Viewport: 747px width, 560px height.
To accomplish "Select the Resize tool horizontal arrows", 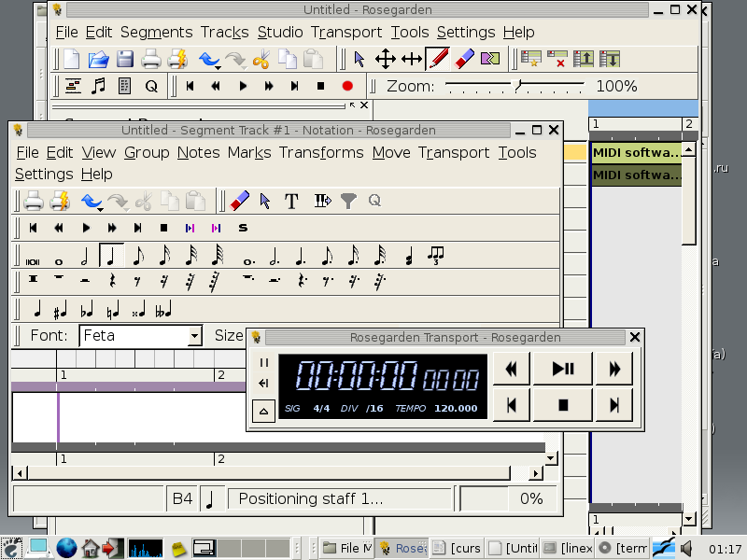I will pos(412,59).
